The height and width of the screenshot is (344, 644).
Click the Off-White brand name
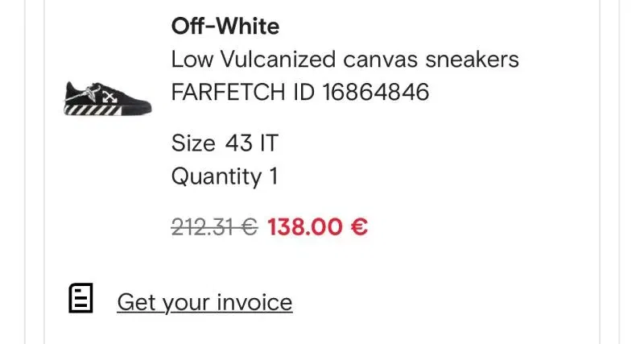pos(225,27)
